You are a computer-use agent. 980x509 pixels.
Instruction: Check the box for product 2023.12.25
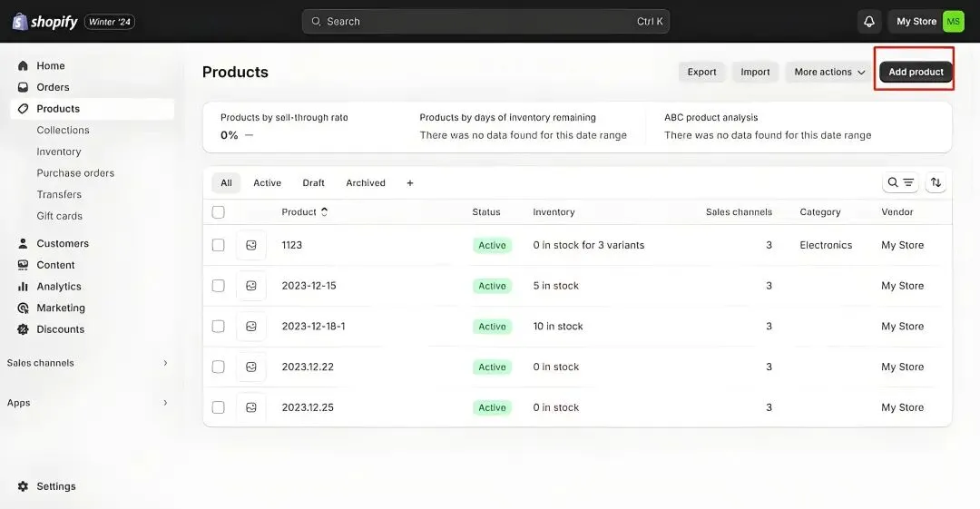click(x=218, y=407)
